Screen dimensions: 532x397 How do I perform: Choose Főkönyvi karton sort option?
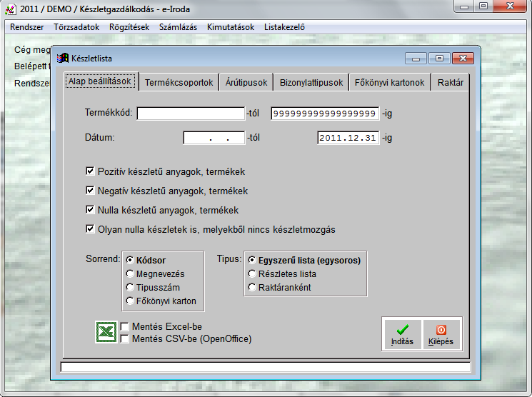[130, 301]
